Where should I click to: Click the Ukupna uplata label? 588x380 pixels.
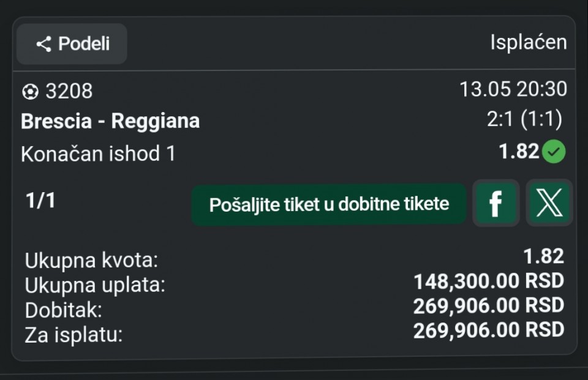pos(95,285)
